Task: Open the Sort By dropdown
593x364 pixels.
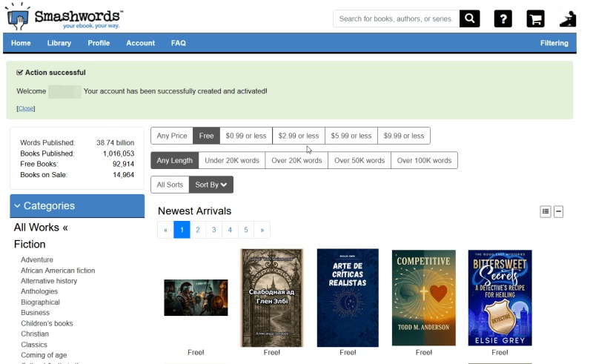Action: coord(211,185)
